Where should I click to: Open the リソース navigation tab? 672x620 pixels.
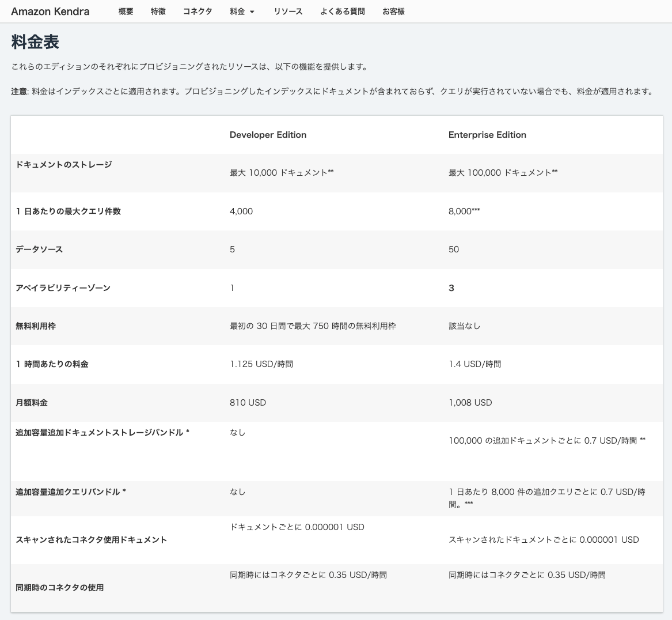tap(288, 12)
